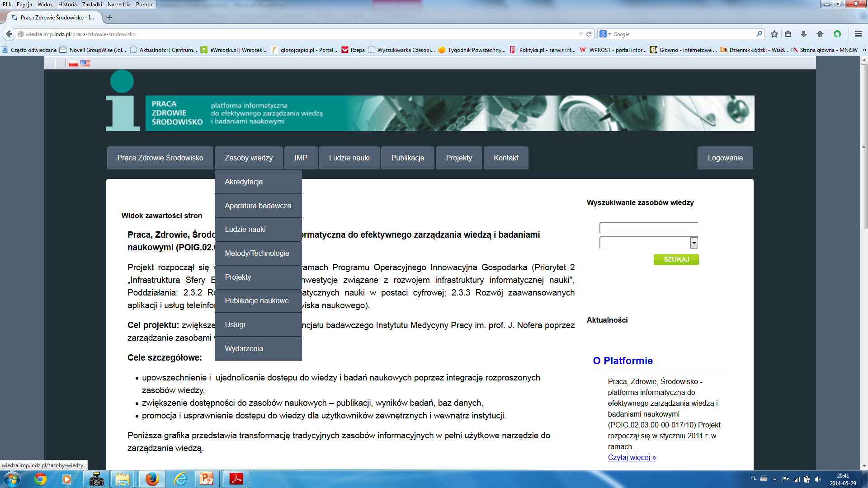Open the Novell GroupWise bookmark
Screen dimensions: 868x488
coord(93,50)
